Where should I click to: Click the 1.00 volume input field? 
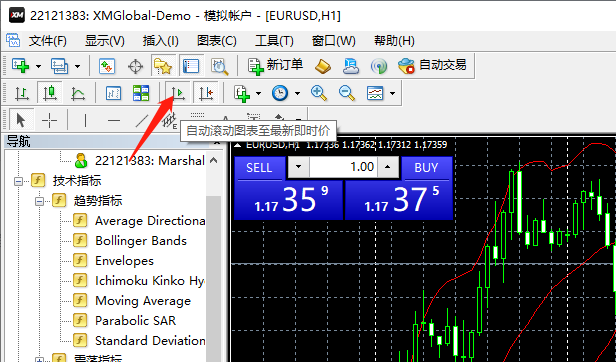coord(343,167)
